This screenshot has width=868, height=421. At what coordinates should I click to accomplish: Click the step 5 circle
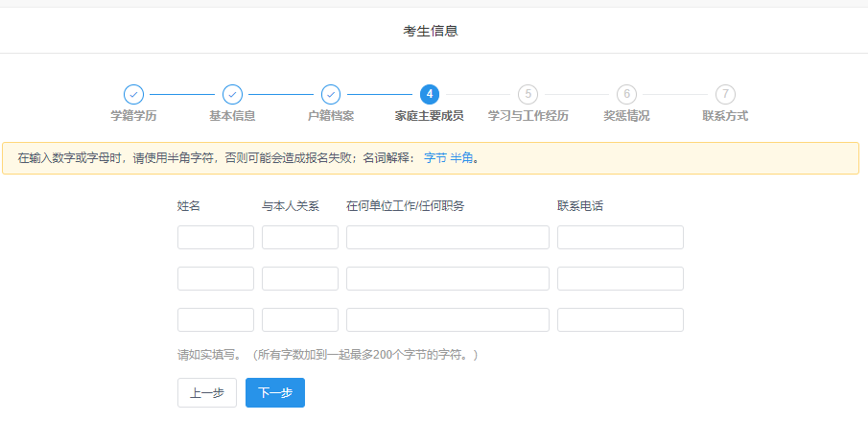(528, 94)
